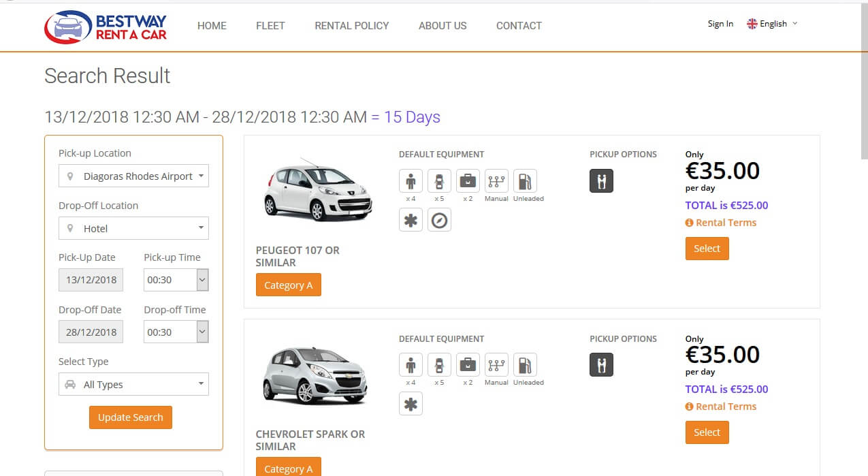Click the pickup option icon for the Peugeot 107
Viewport: 868px width, 476px height.
(x=601, y=180)
